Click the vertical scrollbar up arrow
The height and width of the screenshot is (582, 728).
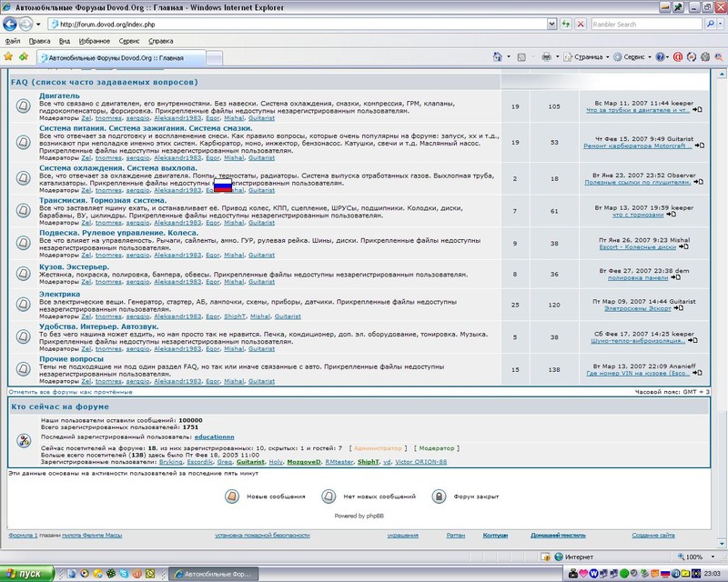coord(722,74)
